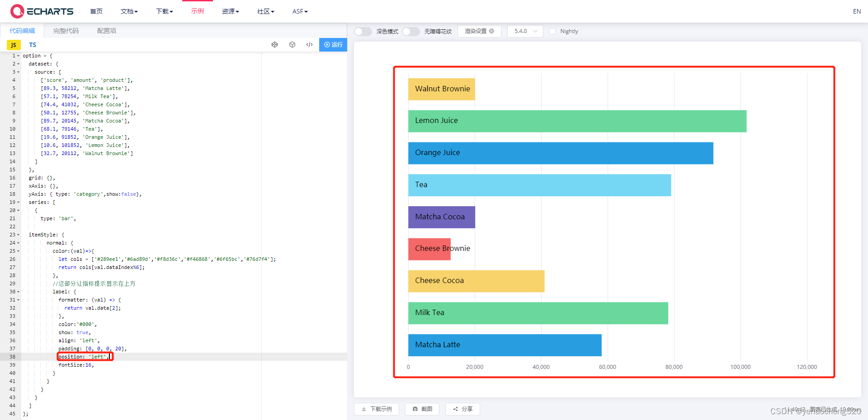This screenshot has height=420, width=868.
Task: Click the Walnut Brownie yellow bar
Action: (x=442, y=89)
